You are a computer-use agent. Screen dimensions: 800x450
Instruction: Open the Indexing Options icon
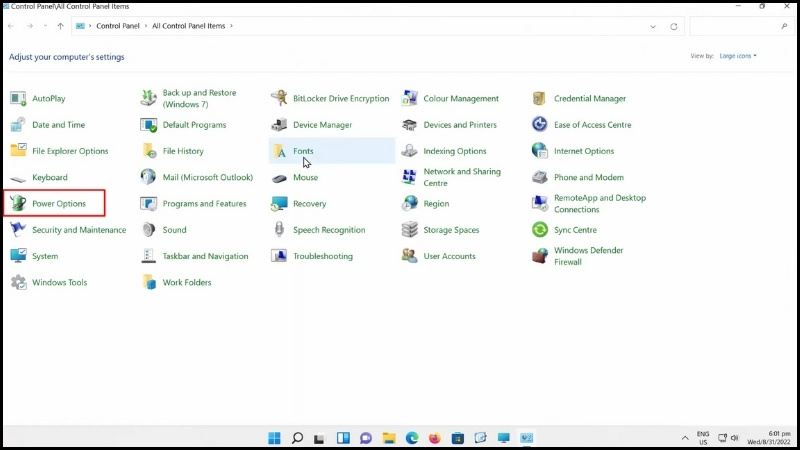[409, 151]
